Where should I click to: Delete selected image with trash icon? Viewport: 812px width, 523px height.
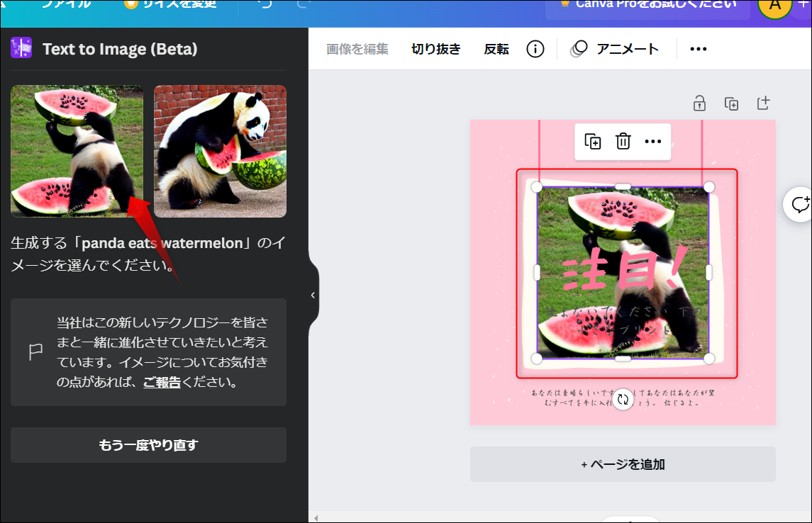point(623,141)
